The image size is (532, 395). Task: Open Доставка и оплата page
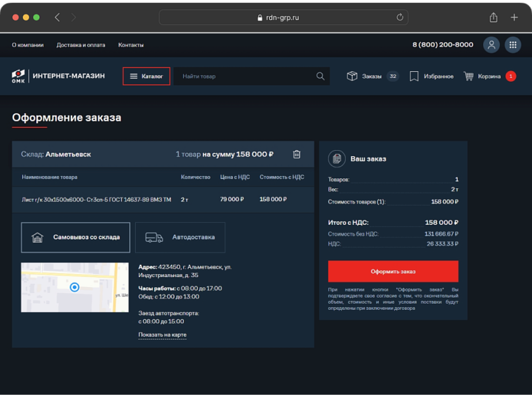81,45
